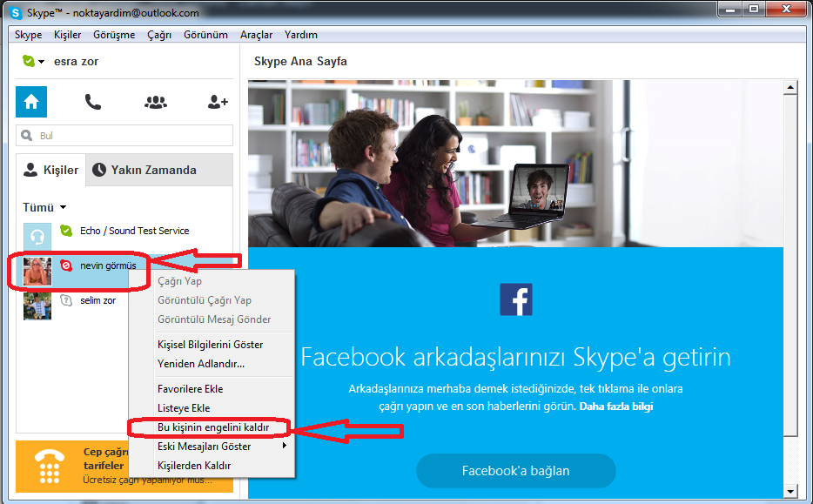This screenshot has height=504, width=813.
Task: Open the Yardım menu
Action: coord(300,35)
